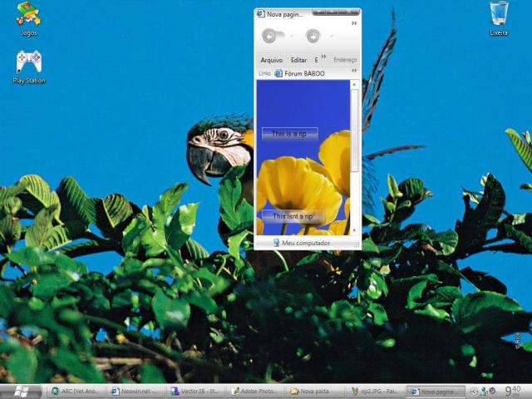Open the Fórum BABOO favorite link
This screenshot has width=532, height=399.
tap(299, 73)
